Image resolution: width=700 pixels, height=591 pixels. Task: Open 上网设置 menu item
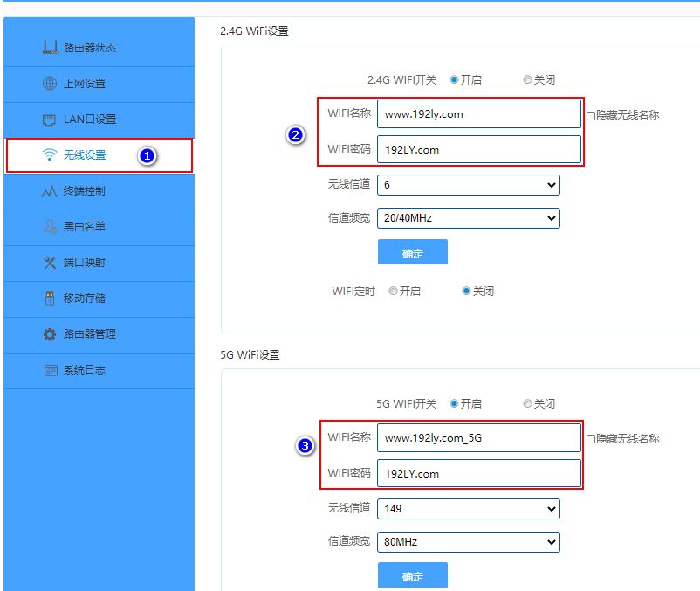pos(100,84)
